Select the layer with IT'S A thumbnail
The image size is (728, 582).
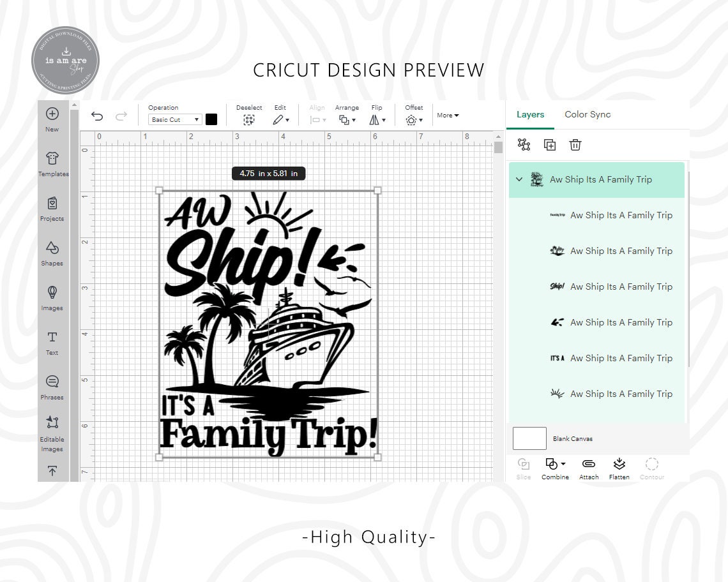[x=596, y=358]
